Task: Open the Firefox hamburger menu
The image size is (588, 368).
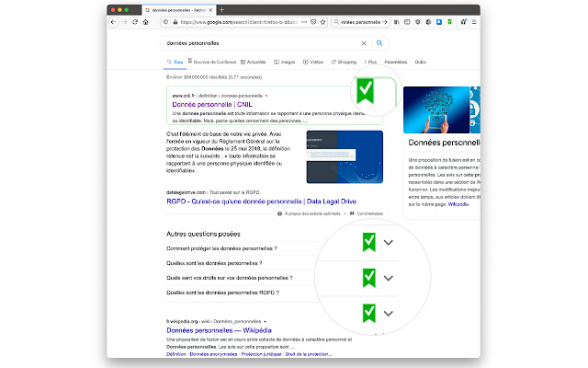Action: click(474, 22)
